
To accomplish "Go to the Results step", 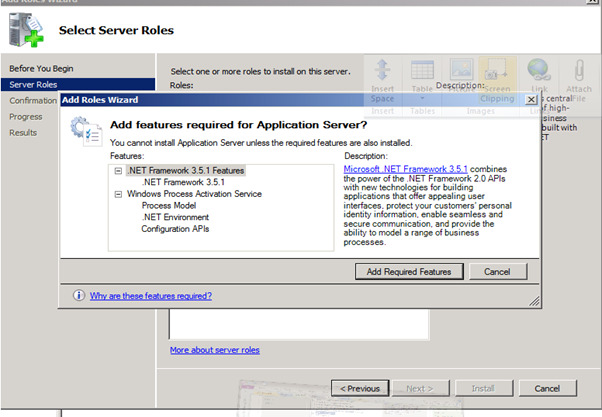I will point(23,133).
